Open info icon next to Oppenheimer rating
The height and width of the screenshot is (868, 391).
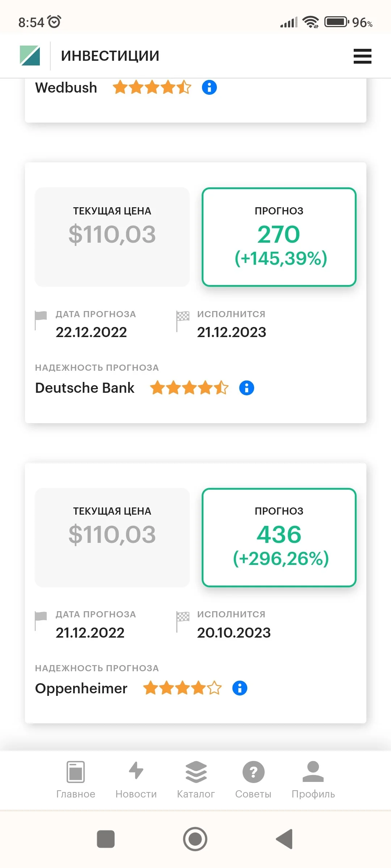[x=240, y=688]
